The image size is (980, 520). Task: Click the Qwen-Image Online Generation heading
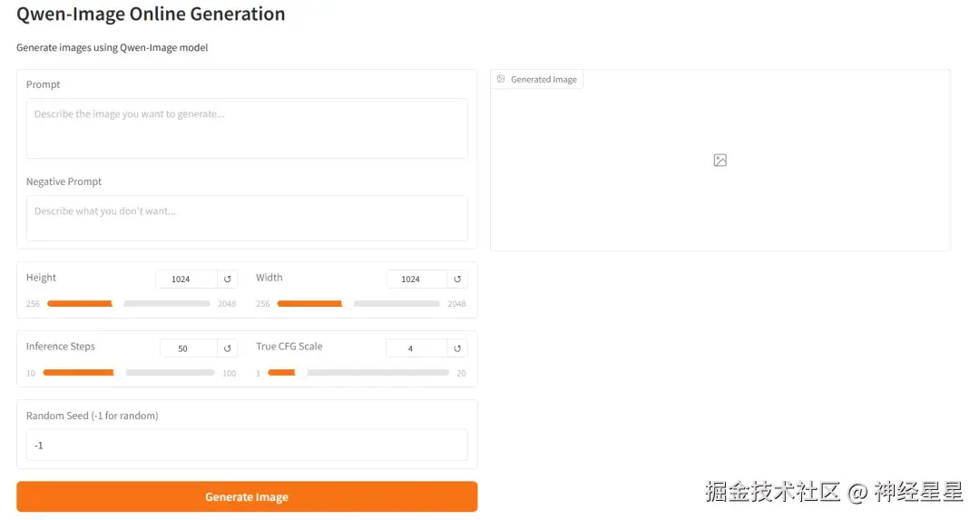151,15
